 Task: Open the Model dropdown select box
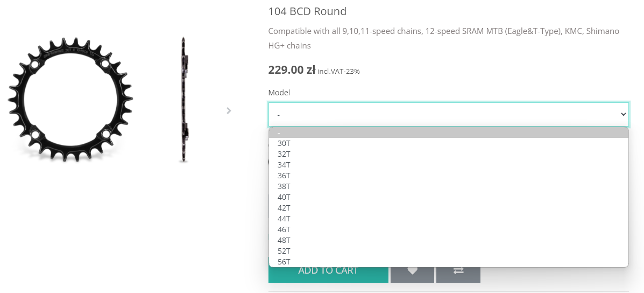(x=448, y=114)
